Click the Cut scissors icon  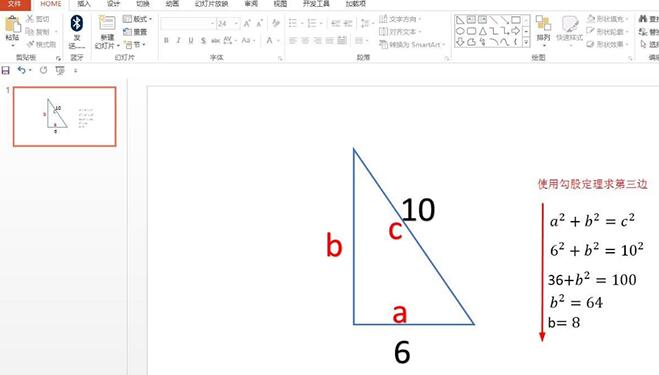pos(30,19)
